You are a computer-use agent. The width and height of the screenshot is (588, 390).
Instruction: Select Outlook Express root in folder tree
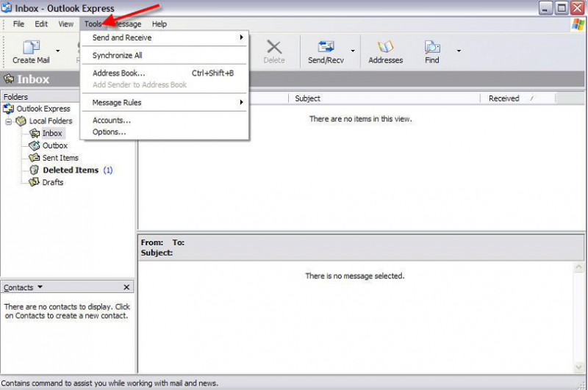coord(43,109)
